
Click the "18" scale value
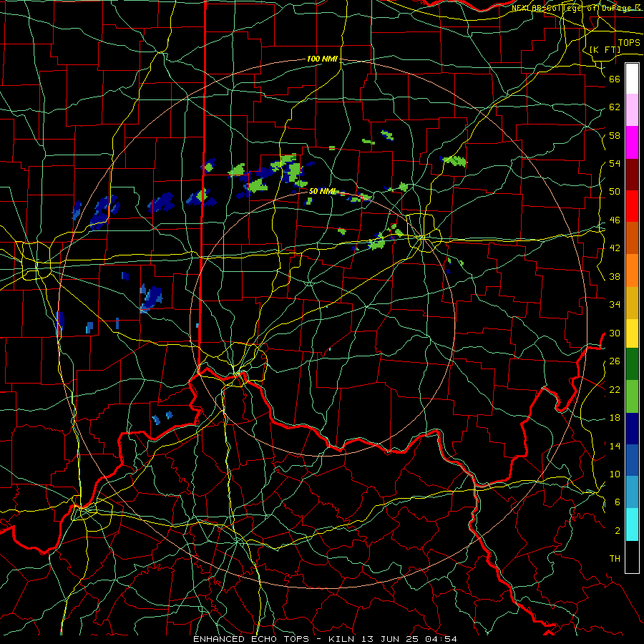pos(615,418)
